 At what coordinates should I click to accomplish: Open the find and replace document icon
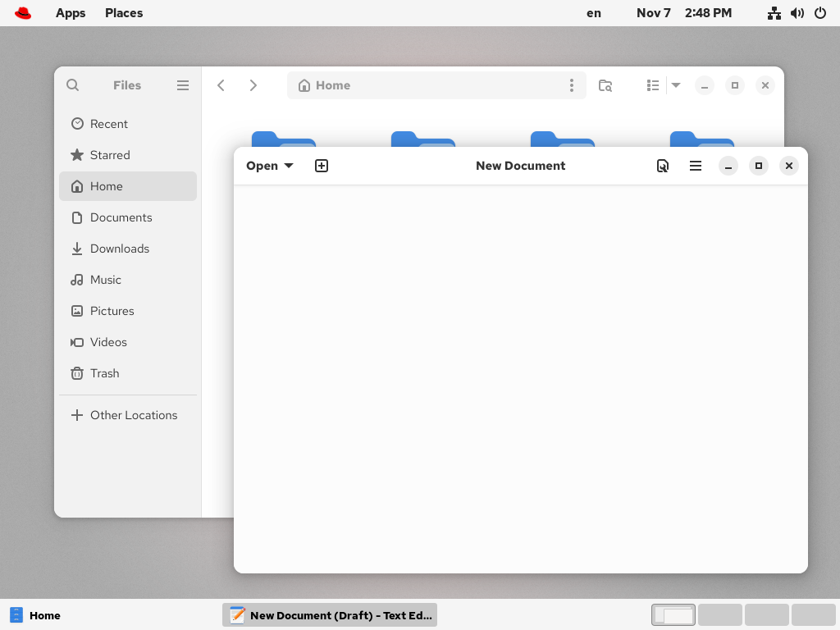point(662,166)
